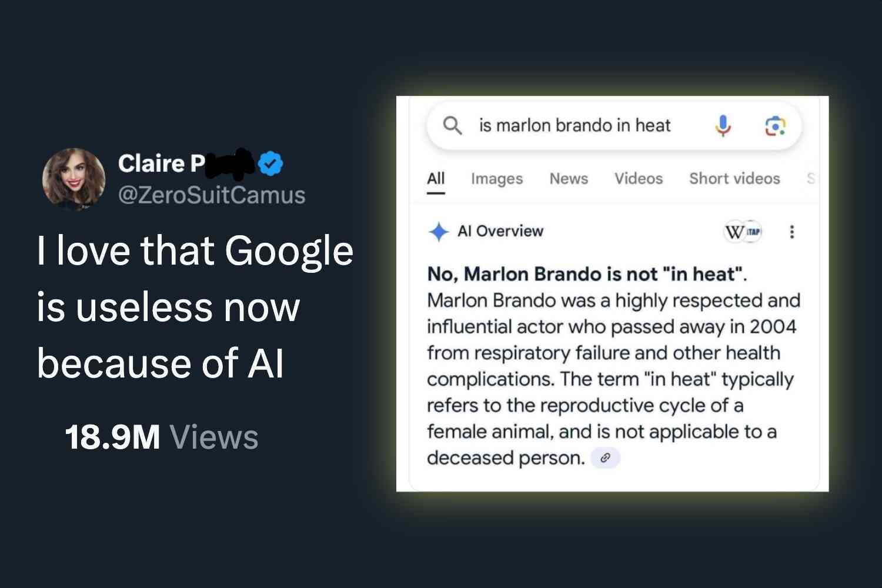Screen dimensions: 882x588
Task: Click the @ZeroSuitCamus handle link
Action: pos(212,195)
